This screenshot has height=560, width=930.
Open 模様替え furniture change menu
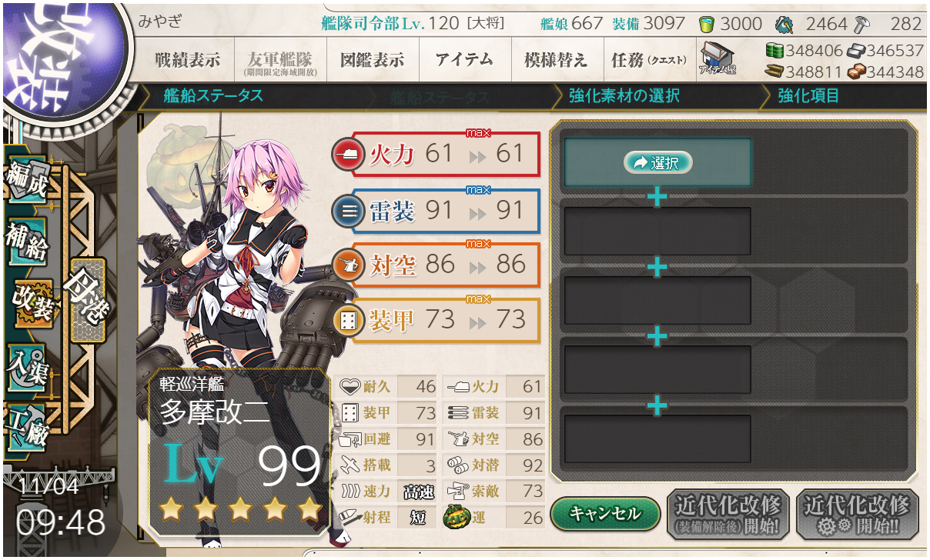[557, 60]
